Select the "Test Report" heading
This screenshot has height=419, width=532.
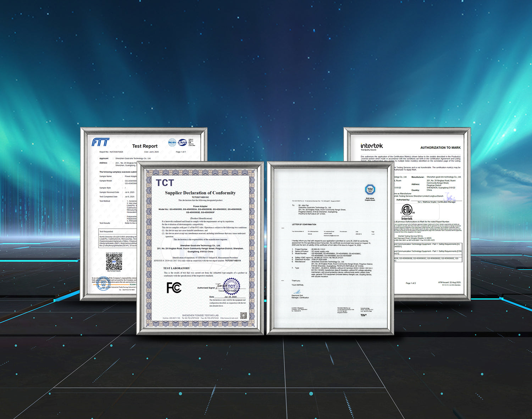(x=145, y=146)
